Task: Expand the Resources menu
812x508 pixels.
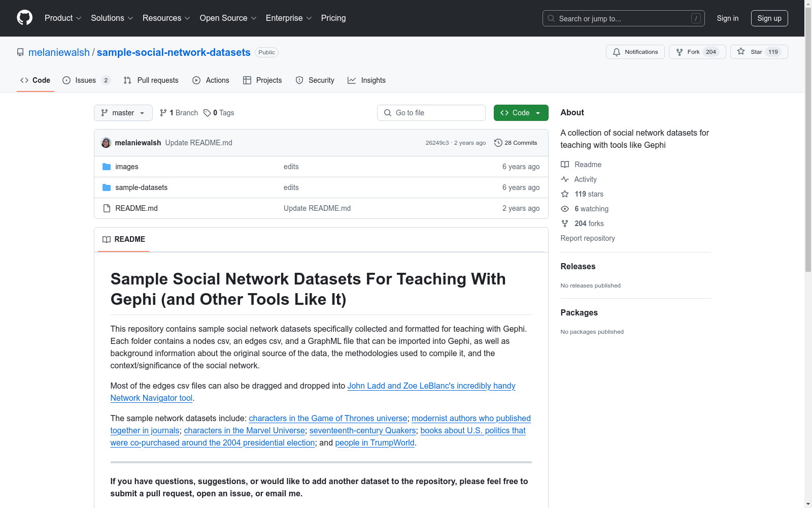Action: (x=166, y=18)
